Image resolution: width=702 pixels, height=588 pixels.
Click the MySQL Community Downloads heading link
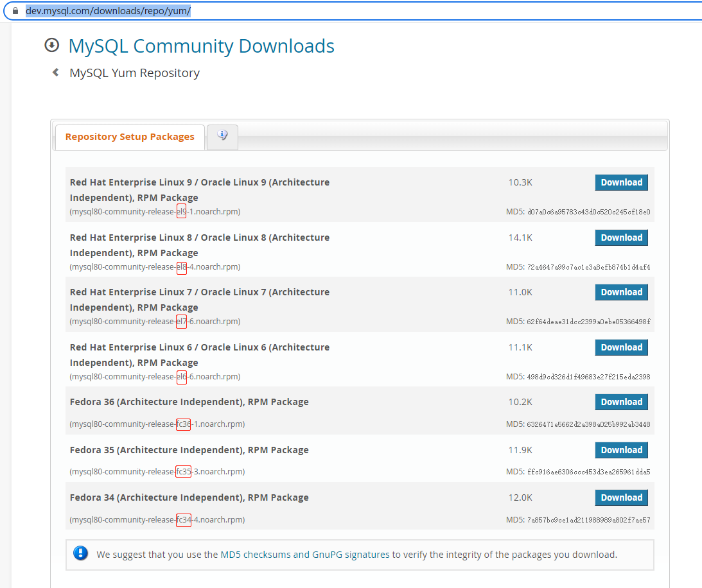(202, 46)
